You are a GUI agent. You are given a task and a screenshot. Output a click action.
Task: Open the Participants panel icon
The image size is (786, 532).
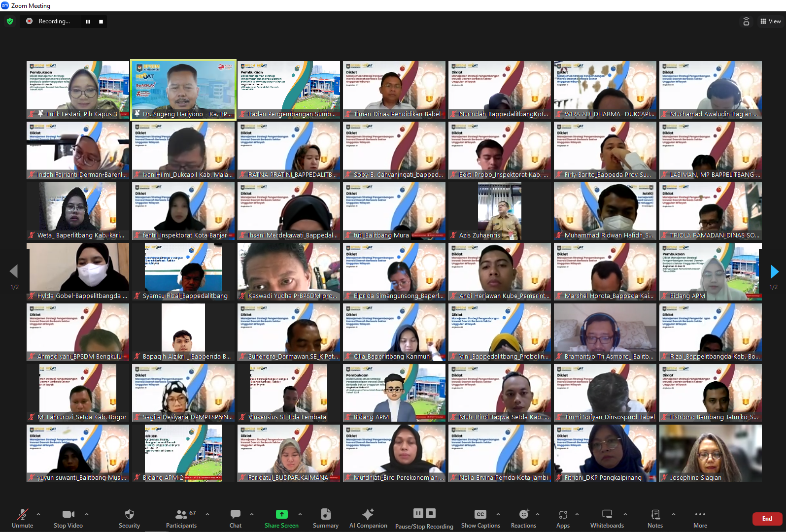(181, 514)
